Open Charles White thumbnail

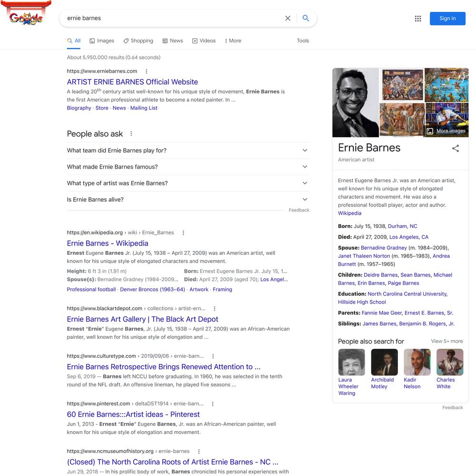[450, 362]
